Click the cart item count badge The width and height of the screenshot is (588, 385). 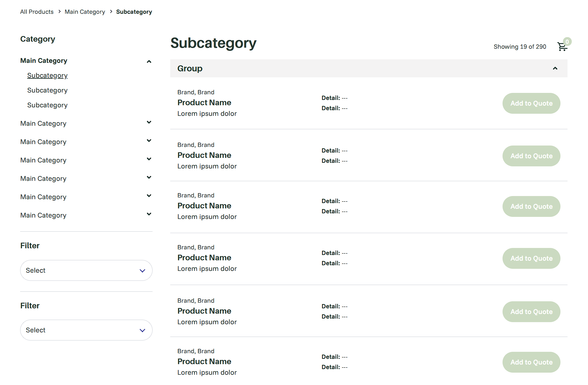coord(567,41)
